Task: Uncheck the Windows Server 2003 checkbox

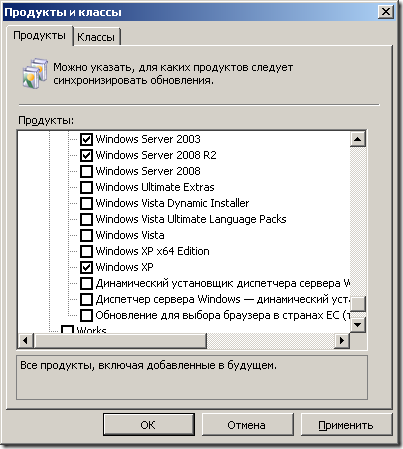Action: tap(86, 139)
